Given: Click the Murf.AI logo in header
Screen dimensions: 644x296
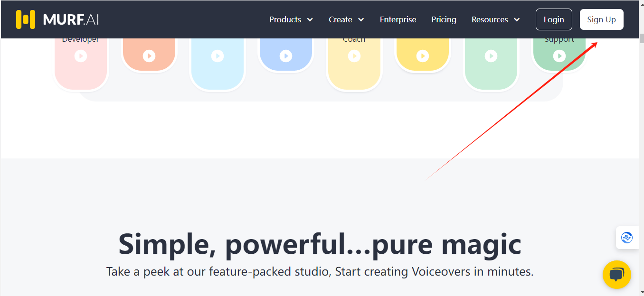Looking at the screenshot, I should (57, 19).
